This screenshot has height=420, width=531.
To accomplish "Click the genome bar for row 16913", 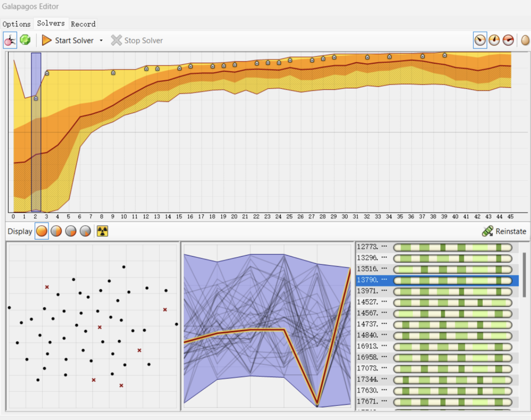I will point(453,347).
